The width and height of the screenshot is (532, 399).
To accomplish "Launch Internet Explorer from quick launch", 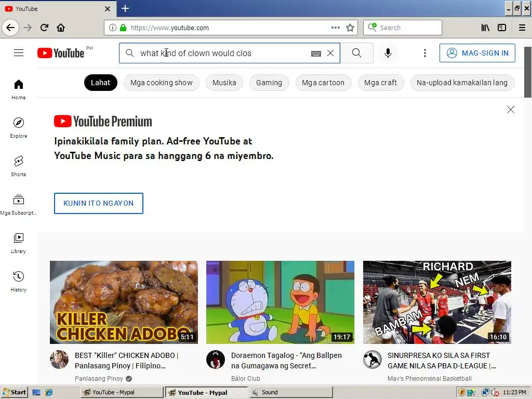I will pos(49,393).
